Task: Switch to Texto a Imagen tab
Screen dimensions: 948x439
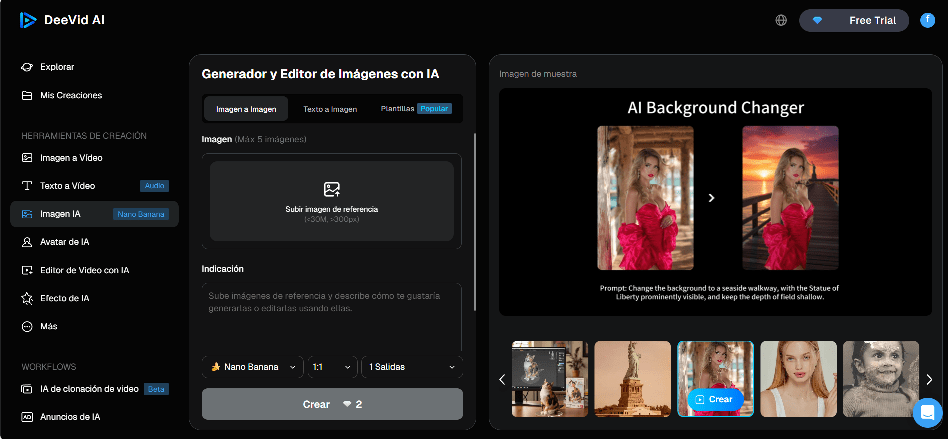Action: coord(330,108)
